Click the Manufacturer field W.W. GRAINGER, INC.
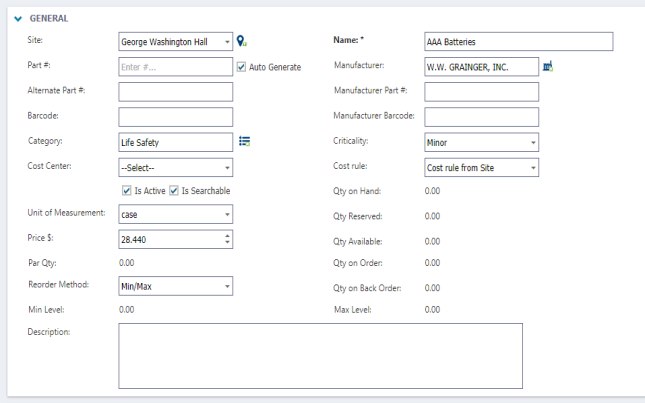The image size is (645, 403). coord(481,67)
